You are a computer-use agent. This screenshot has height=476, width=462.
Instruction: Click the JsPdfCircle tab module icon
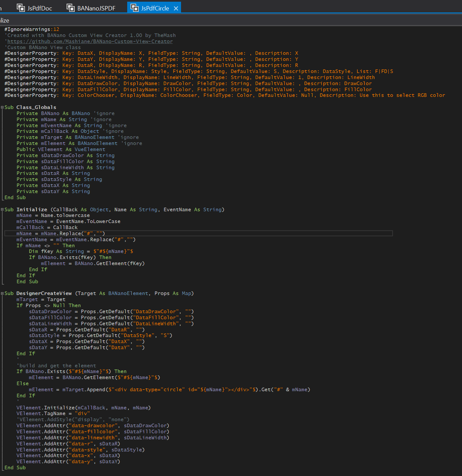point(135,8)
